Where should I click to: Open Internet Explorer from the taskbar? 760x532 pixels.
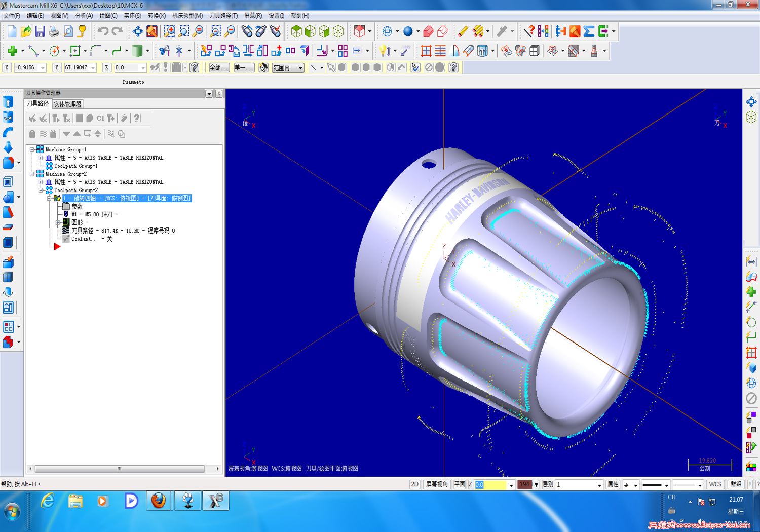click(x=48, y=501)
